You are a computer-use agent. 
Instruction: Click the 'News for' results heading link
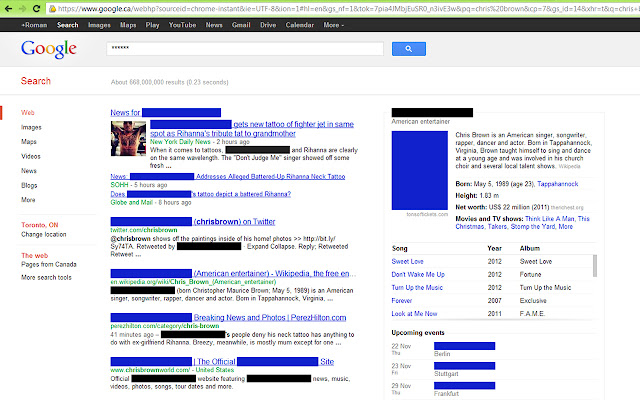[x=165, y=113]
